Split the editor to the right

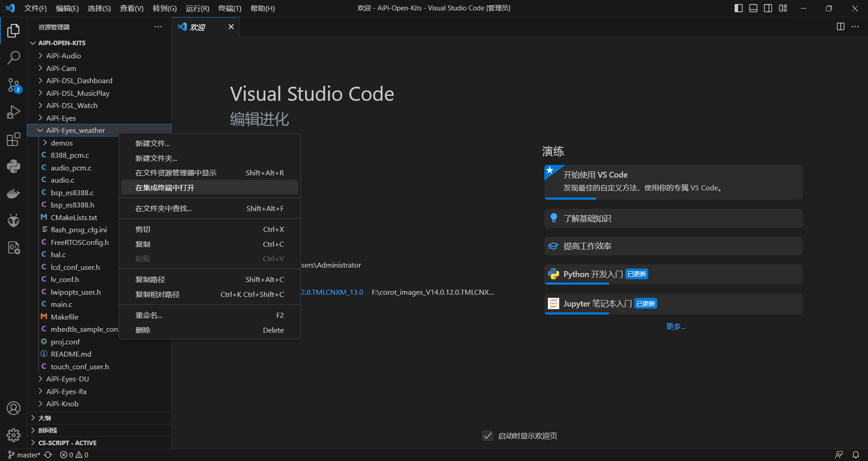(x=840, y=27)
